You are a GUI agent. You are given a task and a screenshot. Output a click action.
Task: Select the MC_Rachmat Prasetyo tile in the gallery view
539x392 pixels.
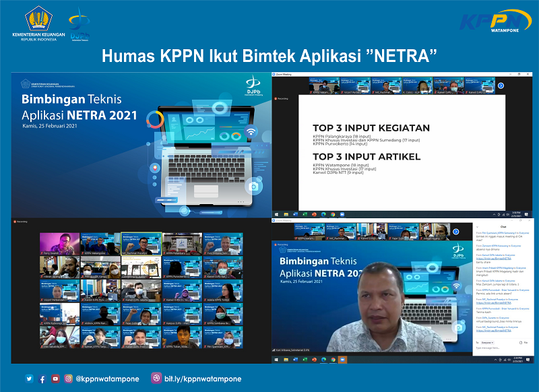(x=141, y=244)
